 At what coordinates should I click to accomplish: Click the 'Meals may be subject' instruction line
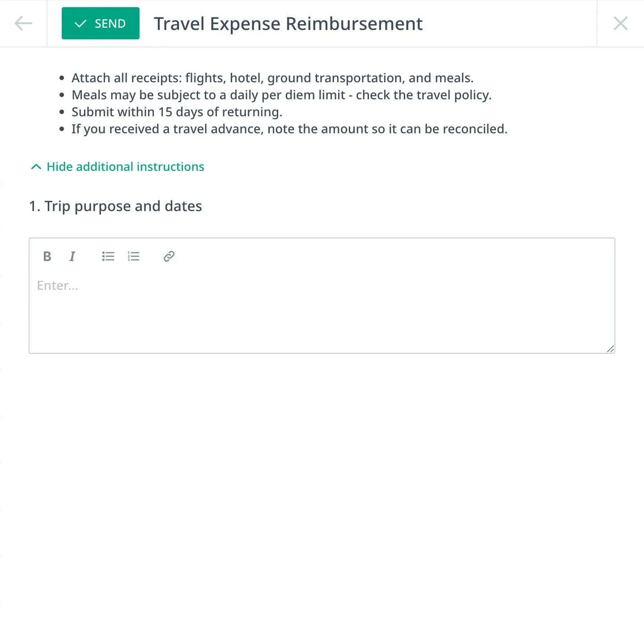(x=281, y=95)
